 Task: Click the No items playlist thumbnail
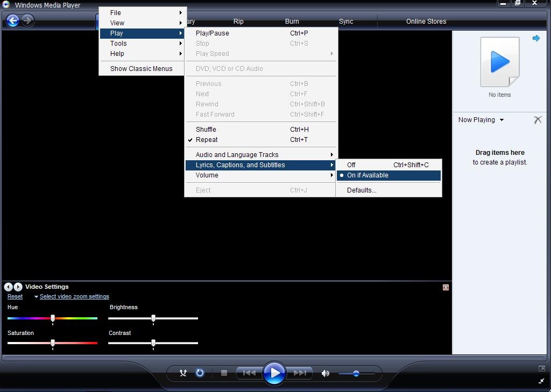(x=500, y=62)
